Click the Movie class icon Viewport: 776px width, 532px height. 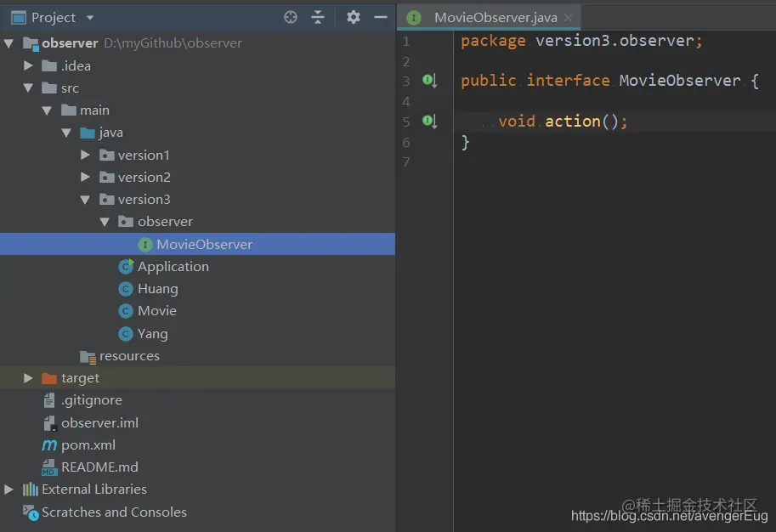click(126, 311)
